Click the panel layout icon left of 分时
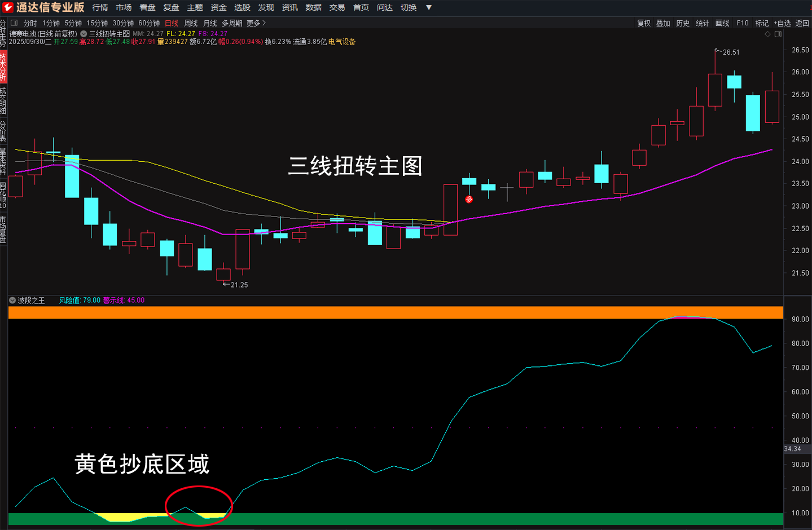 point(14,23)
